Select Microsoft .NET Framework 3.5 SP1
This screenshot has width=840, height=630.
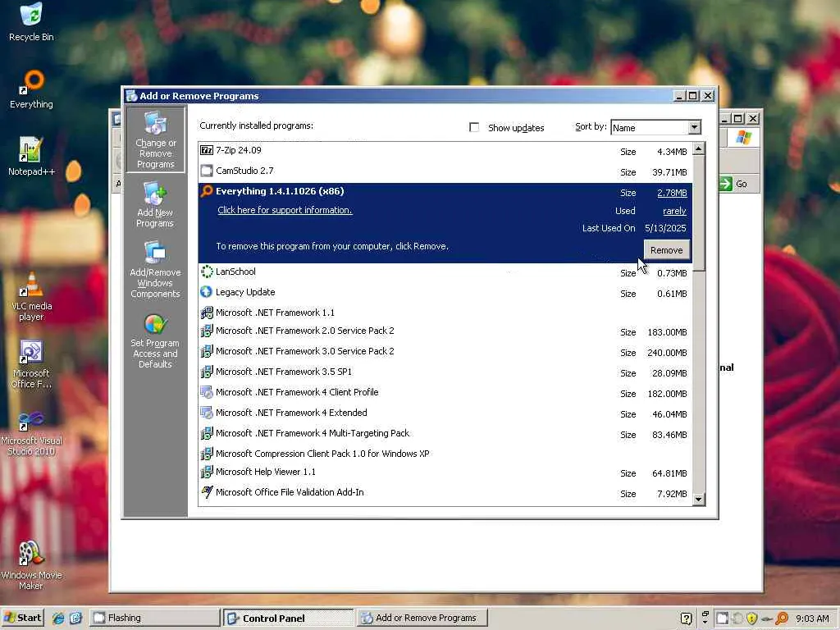pos(445,372)
